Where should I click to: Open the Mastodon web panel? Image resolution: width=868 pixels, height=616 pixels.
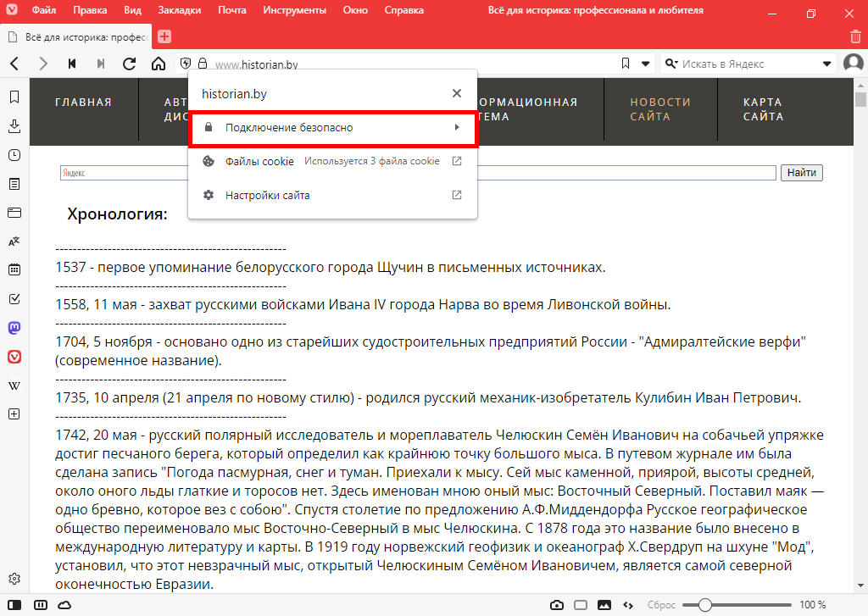(14, 328)
